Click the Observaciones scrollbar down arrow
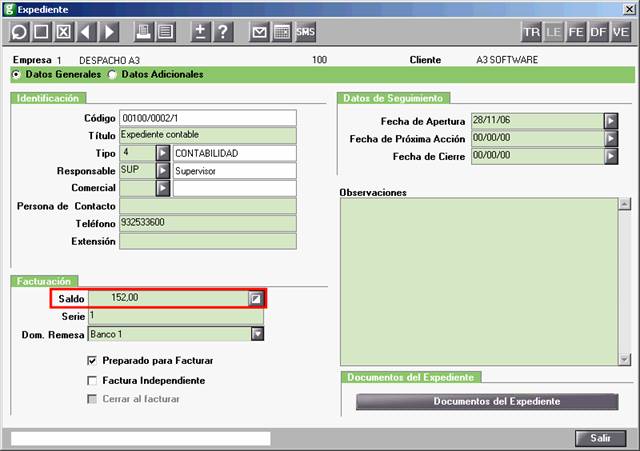The width and height of the screenshot is (640, 451). click(624, 359)
